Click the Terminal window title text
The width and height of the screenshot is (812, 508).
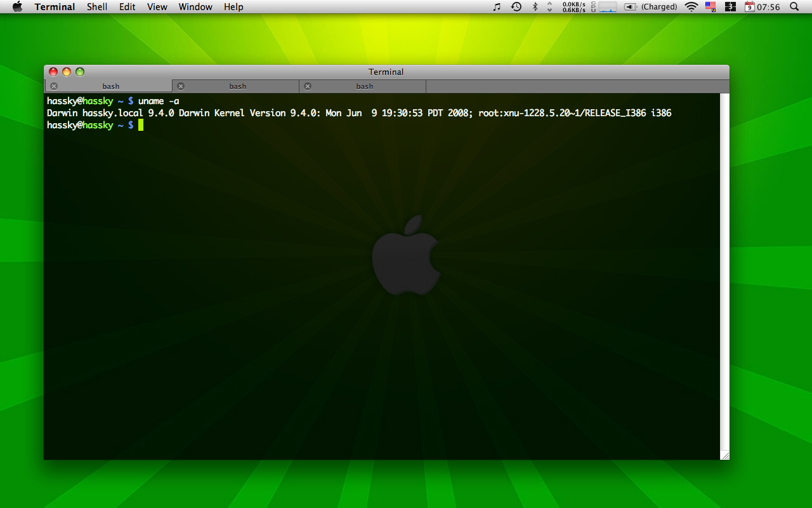click(x=386, y=72)
